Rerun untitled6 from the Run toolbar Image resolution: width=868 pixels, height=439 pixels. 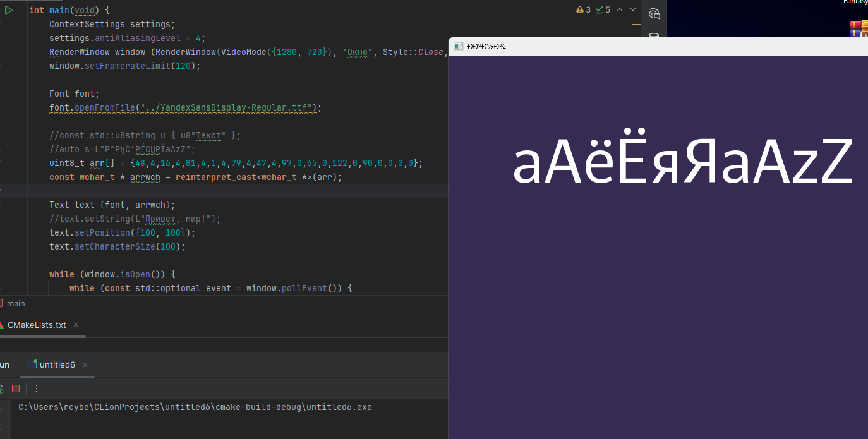[2, 388]
